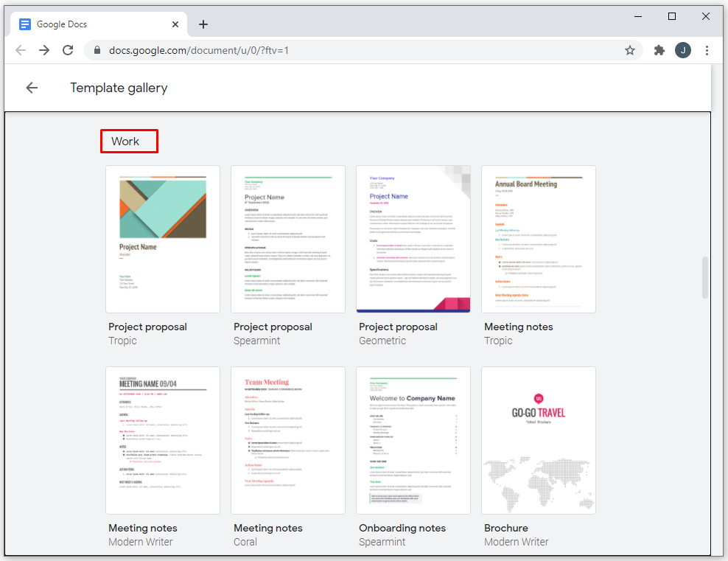Go back from Template gallery
The width and height of the screenshot is (728, 561).
point(32,88)
